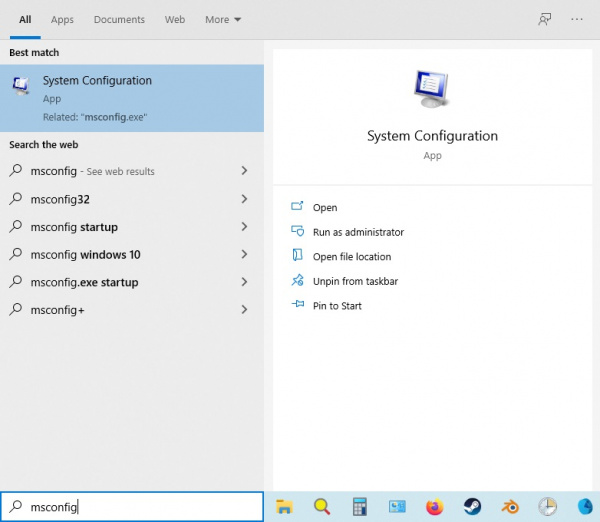Screen dimensions: 600x522
Task: Switch to the Documents tab
Action: tap(119, 19)
